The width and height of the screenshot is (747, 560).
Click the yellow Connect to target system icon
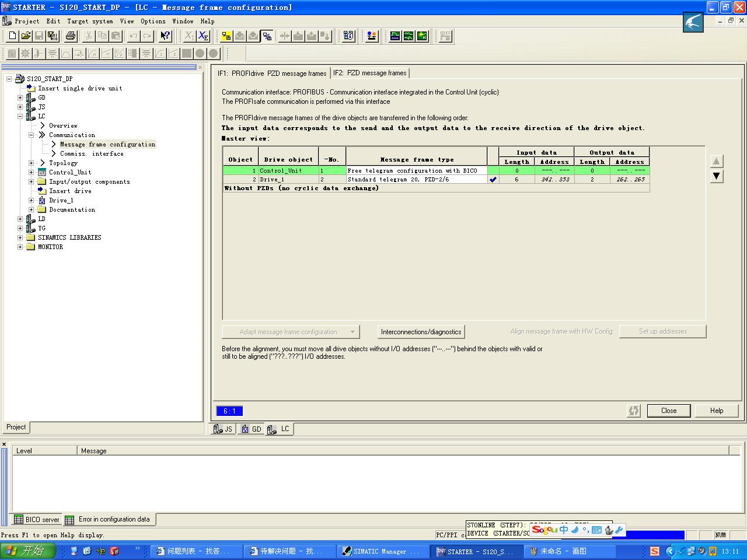click(x=226, y=36)
